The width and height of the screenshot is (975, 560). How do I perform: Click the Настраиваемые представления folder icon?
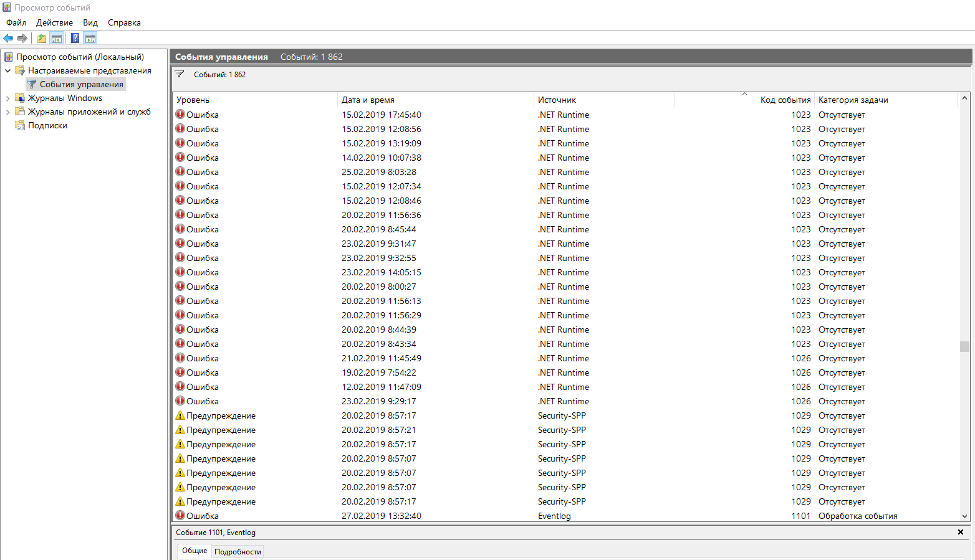coord(20,70)
